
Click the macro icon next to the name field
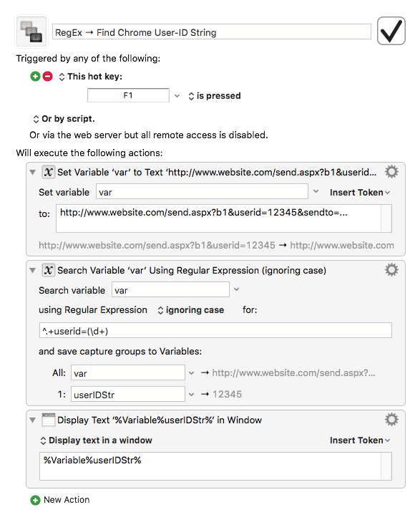click(31, 32)
